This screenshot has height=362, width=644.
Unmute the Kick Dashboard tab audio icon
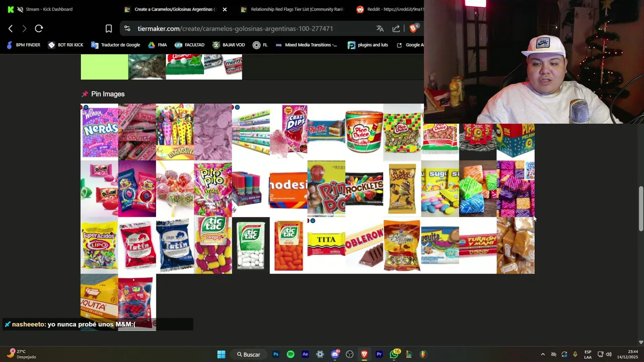(20, 9)
